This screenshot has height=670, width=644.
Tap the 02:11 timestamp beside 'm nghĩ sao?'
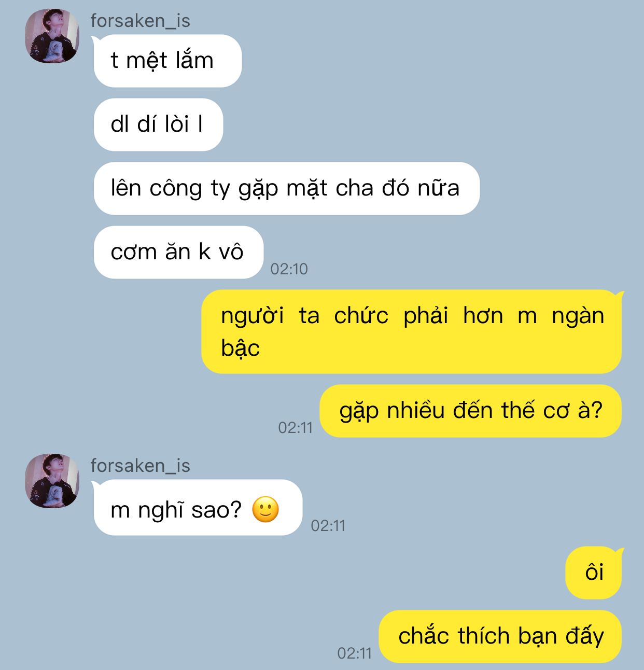pos(328,525)
